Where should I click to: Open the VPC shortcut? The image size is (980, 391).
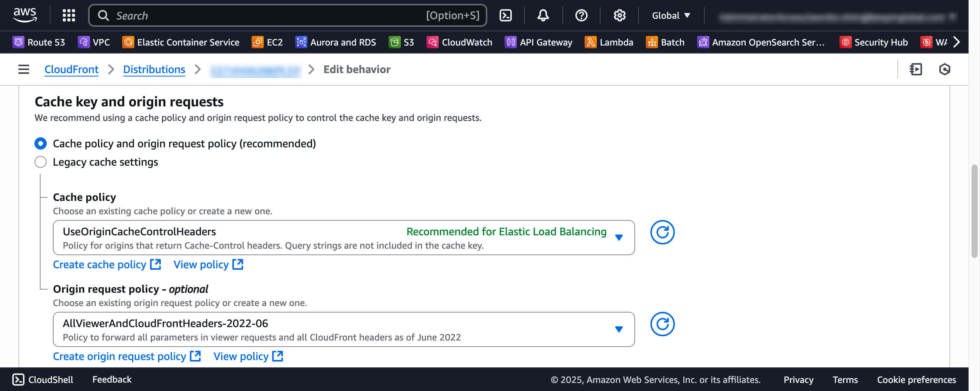click(94, 42)
